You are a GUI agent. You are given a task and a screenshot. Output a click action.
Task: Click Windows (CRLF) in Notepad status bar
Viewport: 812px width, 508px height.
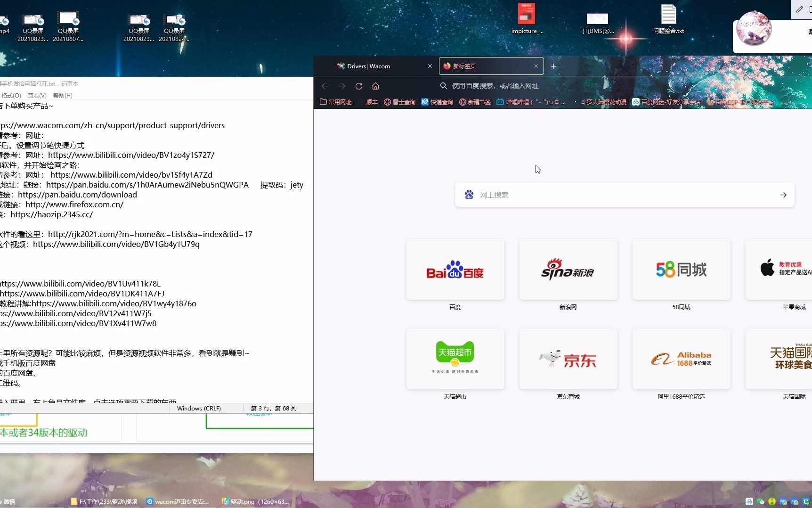[199, 408]
